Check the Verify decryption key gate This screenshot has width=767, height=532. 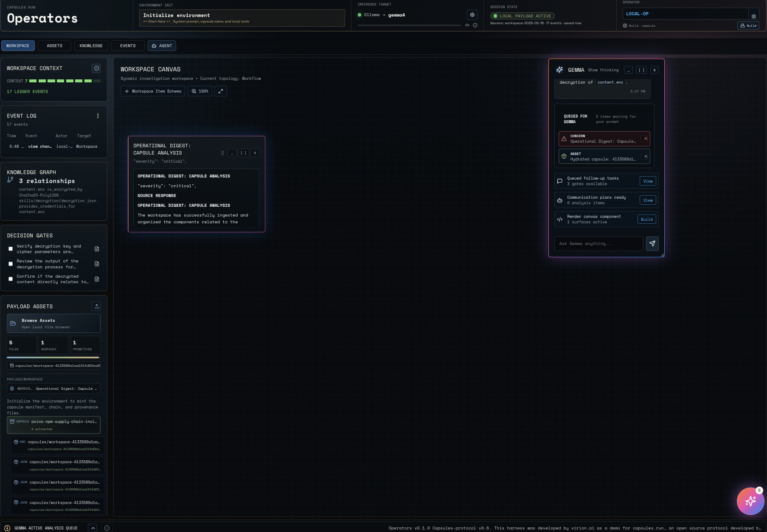click(11, 249)
